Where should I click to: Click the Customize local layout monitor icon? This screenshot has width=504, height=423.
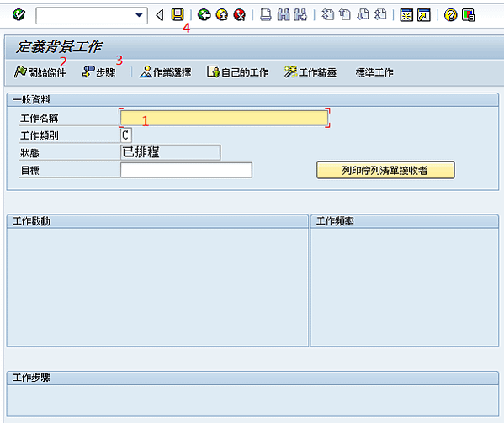click(x=468, y=15)
